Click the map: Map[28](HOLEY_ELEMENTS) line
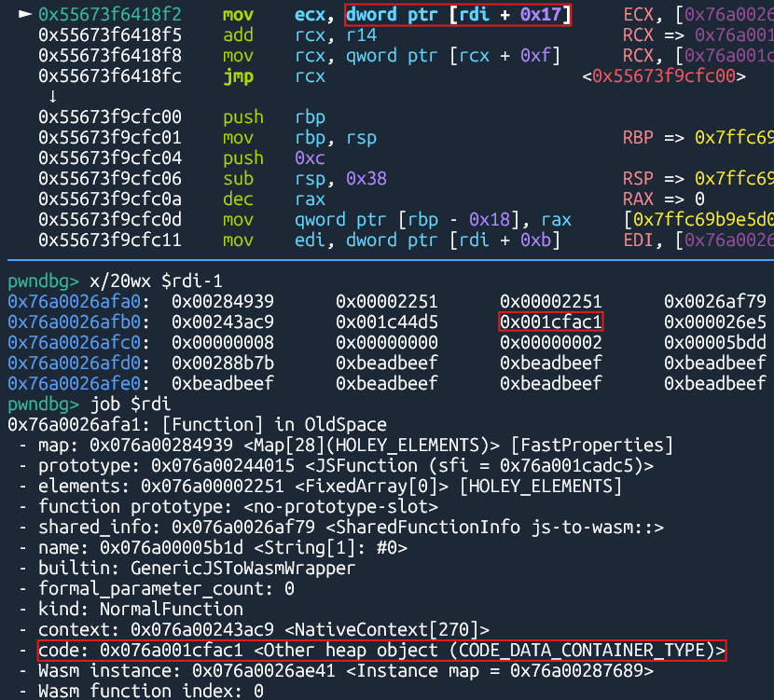Image resolution: width=774 pixels, height=700 pixels. pos(354,446)
